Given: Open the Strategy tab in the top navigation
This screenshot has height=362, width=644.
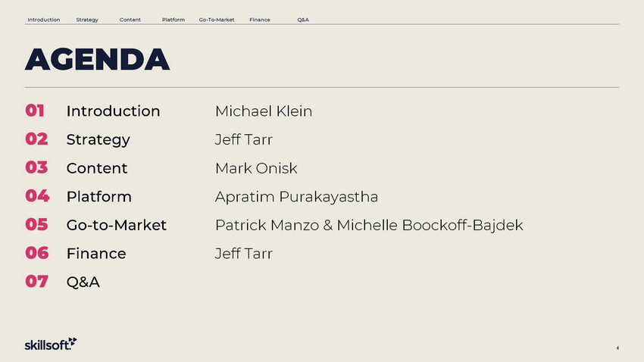Looking at the screenshot, I should pyautogui.click(x=87, y=20).
